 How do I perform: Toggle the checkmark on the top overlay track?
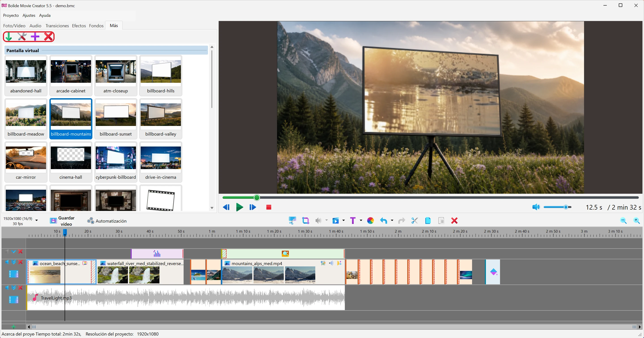coord(14,251)
